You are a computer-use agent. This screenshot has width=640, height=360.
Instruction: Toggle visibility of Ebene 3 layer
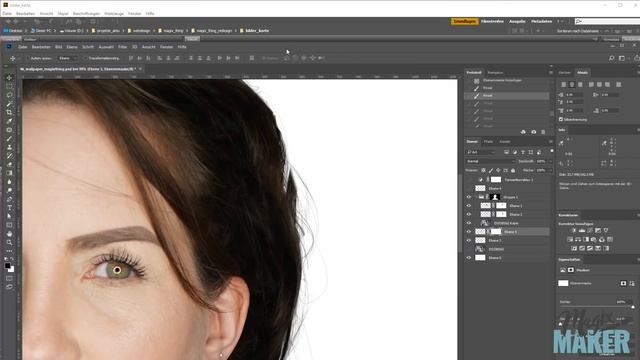click(x=469, y=240)
